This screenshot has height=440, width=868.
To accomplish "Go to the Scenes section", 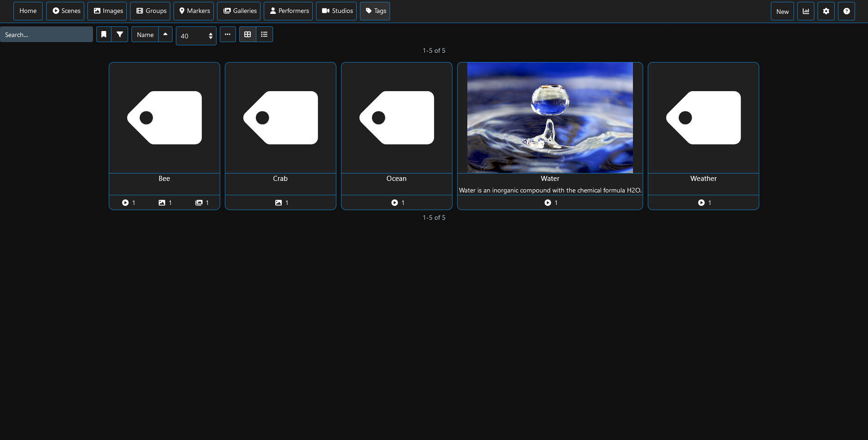I will (65, 11).
